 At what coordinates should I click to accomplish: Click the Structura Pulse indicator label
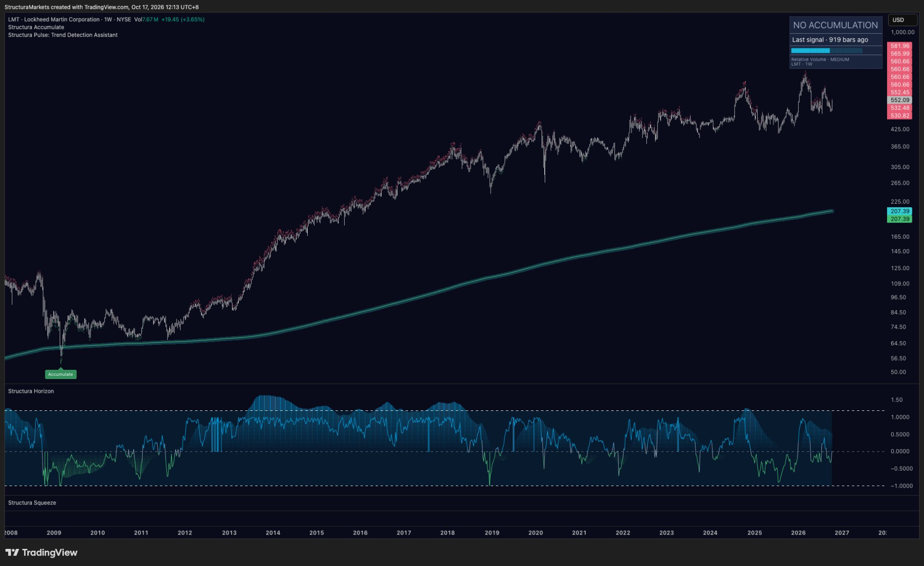[x=63, y=35]
